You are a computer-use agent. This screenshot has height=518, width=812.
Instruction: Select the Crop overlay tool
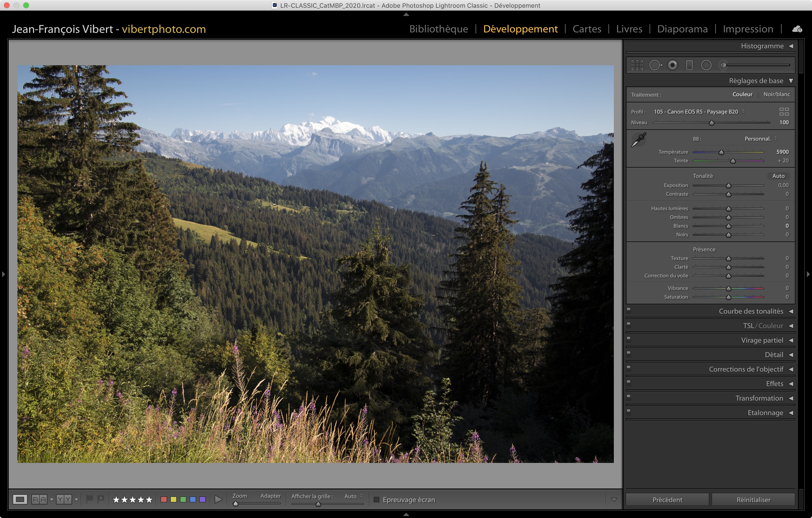click(637, 65)
